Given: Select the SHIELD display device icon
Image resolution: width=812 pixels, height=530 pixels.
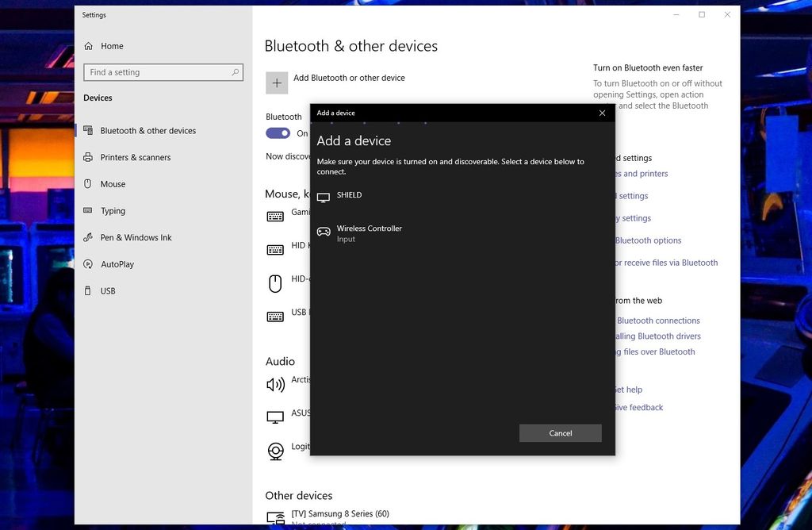Looking at the screenshot, I should coord(324,197).
